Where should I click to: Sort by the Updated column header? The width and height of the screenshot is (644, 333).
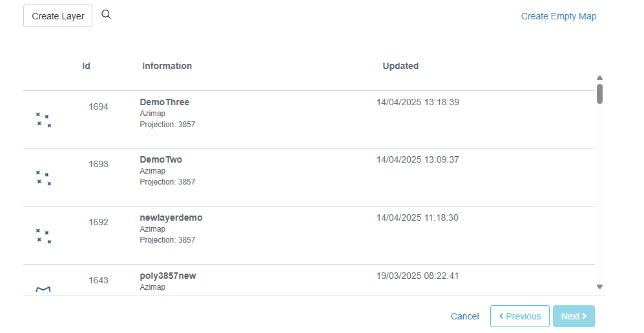pyautogui.click(x=400, y=66)
